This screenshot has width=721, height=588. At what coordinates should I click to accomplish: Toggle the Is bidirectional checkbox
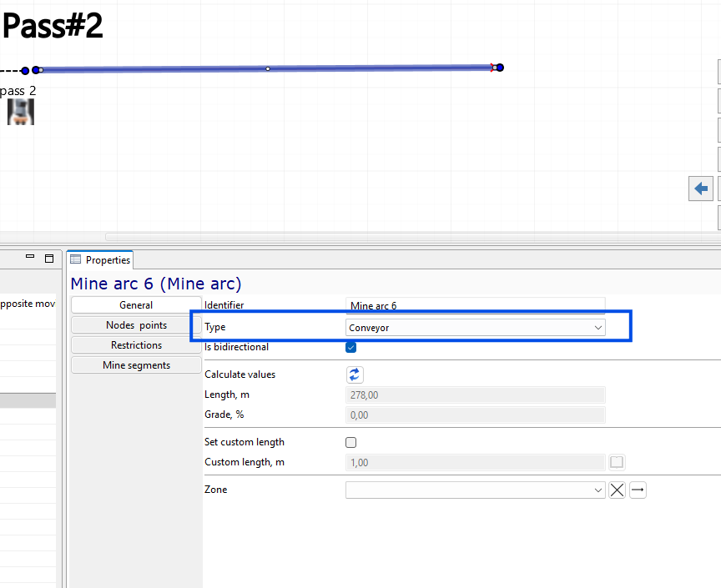coord(350,348)
